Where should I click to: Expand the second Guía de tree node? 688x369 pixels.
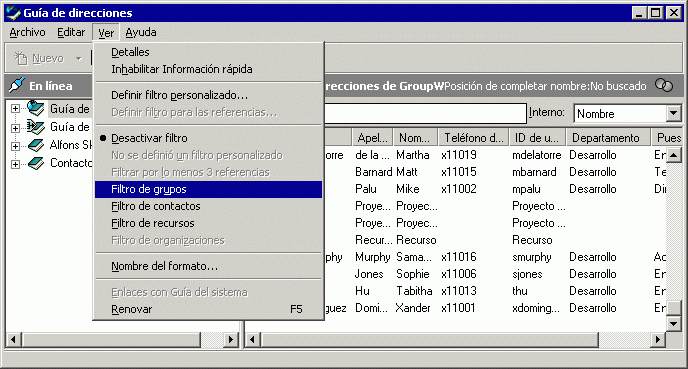click(x=15, y=128)
